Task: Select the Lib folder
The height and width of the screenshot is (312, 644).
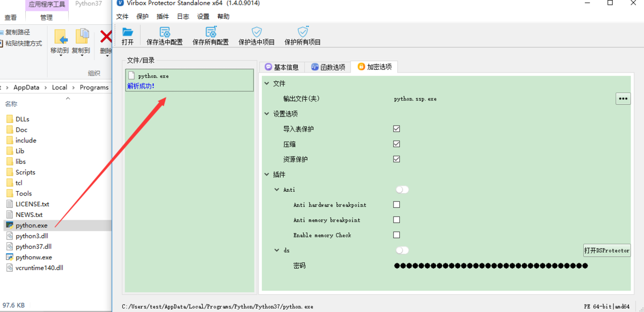Action: click(x=16, y=151)
